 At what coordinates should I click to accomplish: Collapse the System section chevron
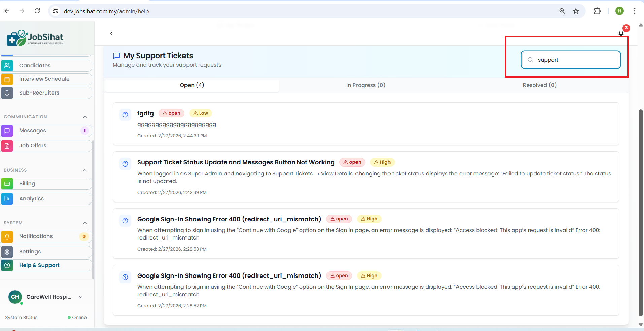85,223
